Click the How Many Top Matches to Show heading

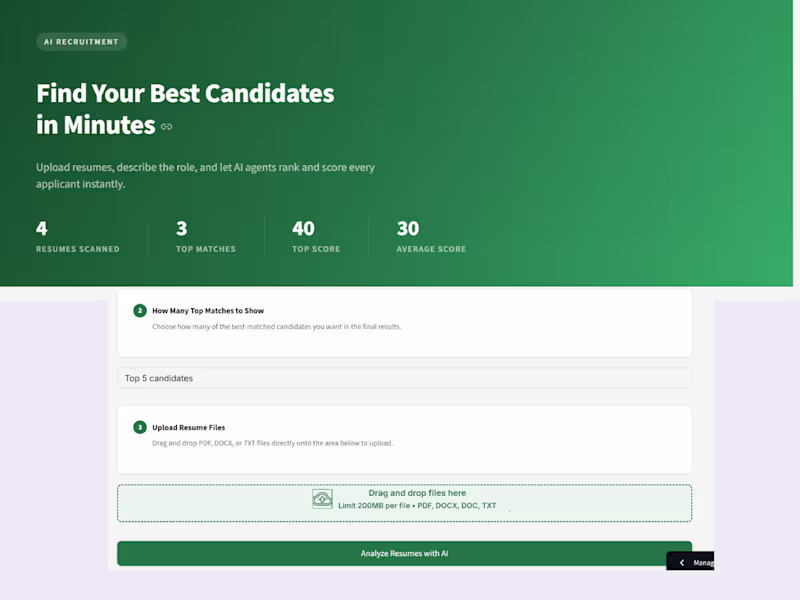tap(207, 310)
